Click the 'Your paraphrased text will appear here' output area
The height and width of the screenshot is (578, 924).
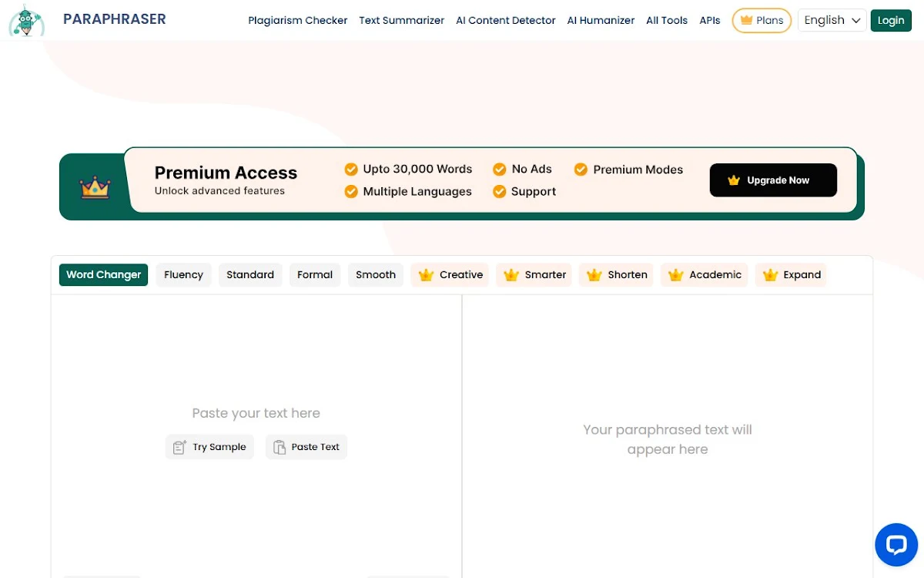click(x=668, y=439)
